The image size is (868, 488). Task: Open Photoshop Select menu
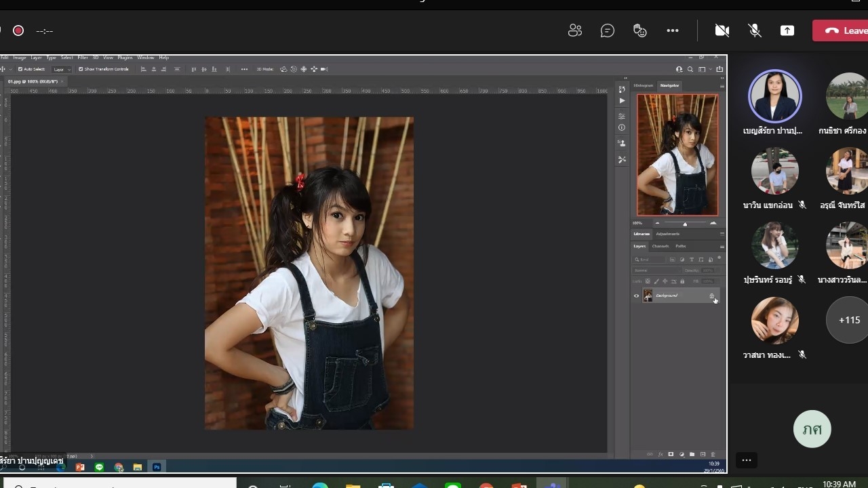(x=67, y=58)
